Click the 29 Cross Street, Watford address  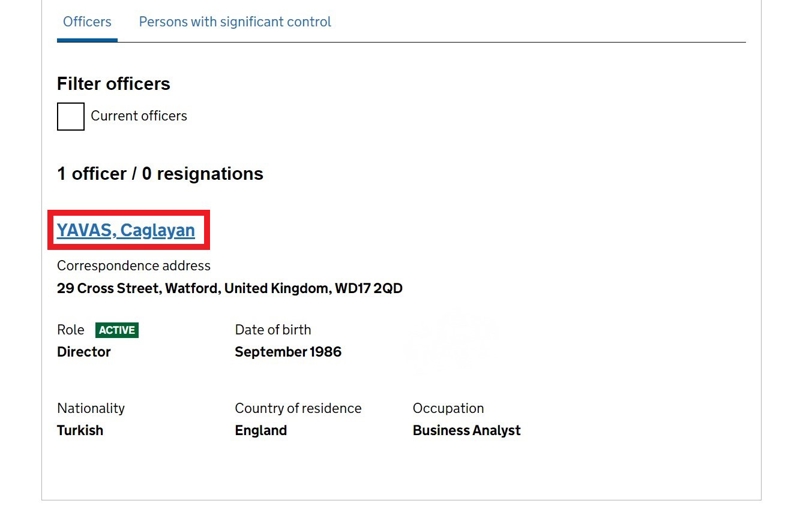click(229, 288)
